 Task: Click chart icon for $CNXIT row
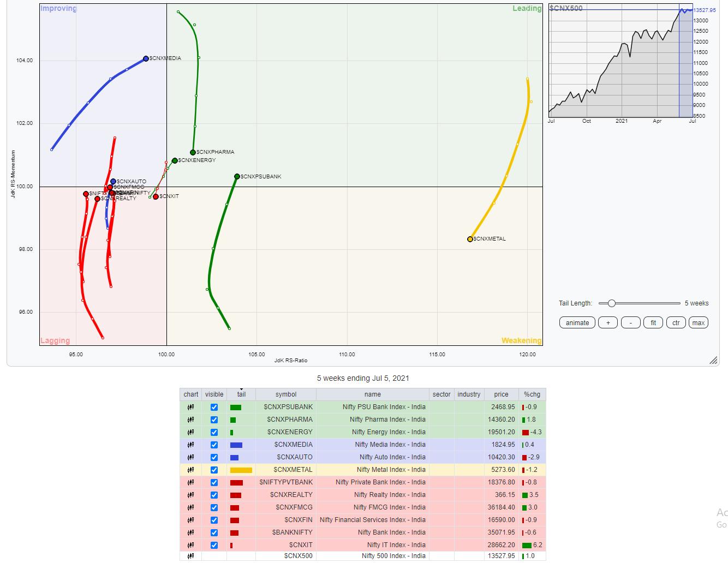click(x=191, y=545)
